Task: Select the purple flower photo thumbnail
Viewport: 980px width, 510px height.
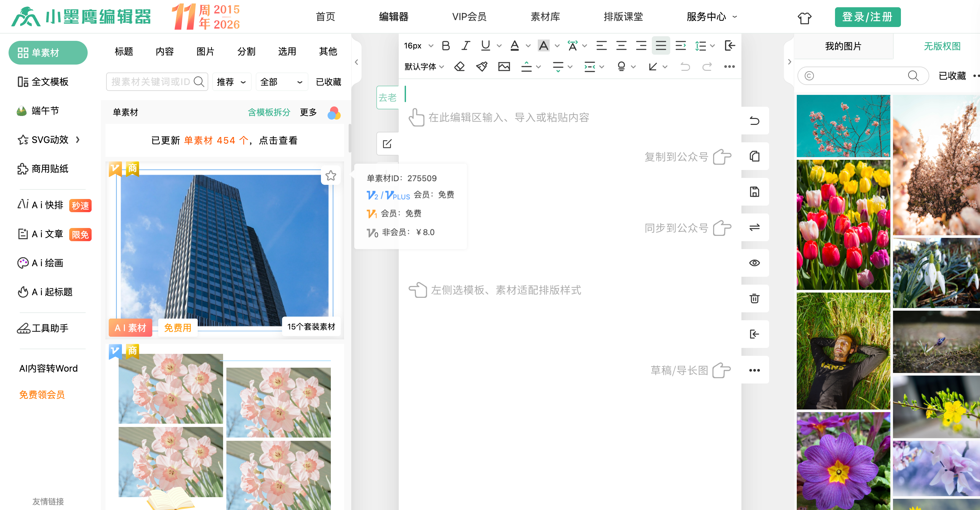Action: tap(843, 461)
